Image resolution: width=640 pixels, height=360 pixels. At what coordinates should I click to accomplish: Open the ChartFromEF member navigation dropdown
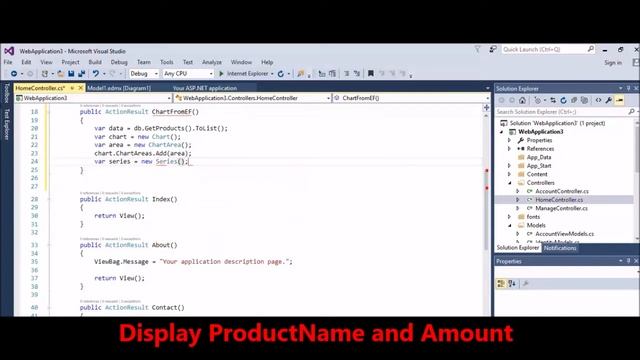coord(411,98)
